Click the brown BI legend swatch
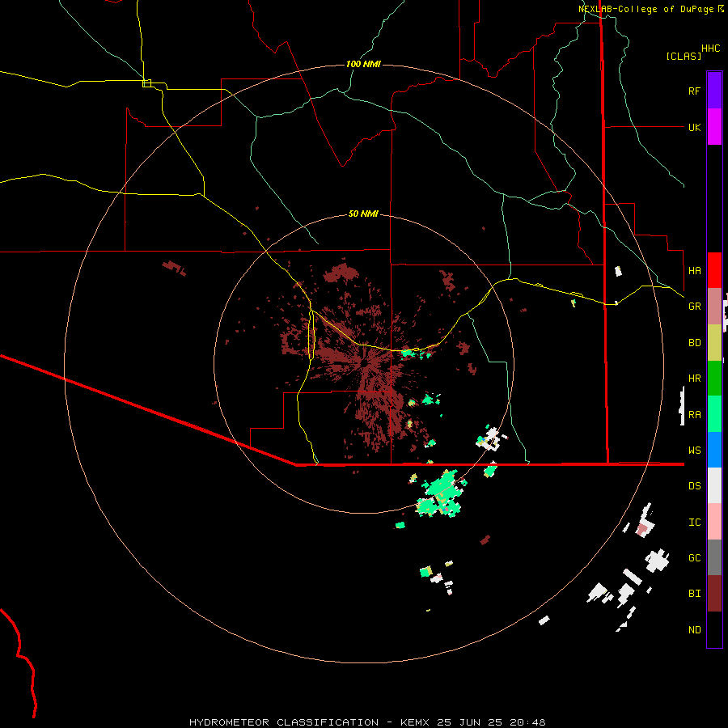The image size is (728, 728). point(714,594)
